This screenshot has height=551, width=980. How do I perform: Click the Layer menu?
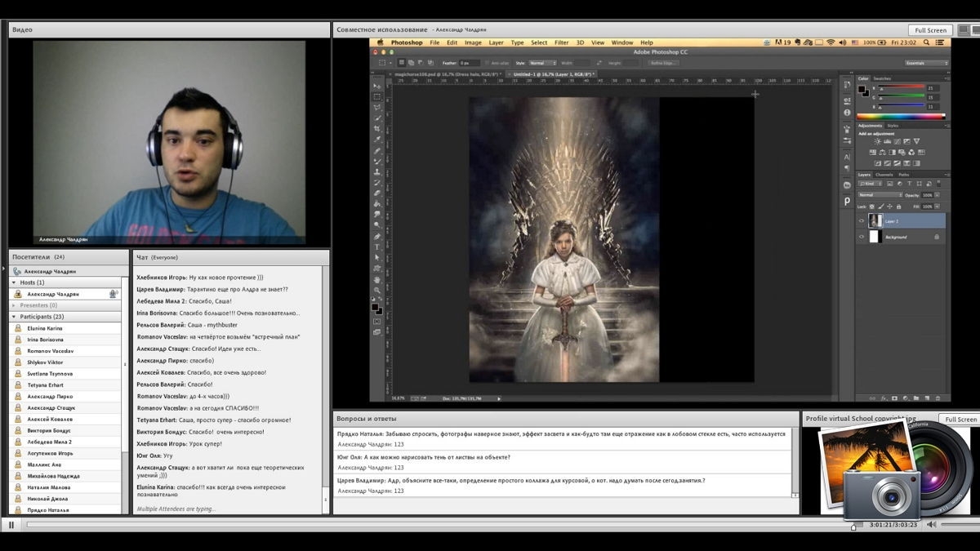(496, 42)
